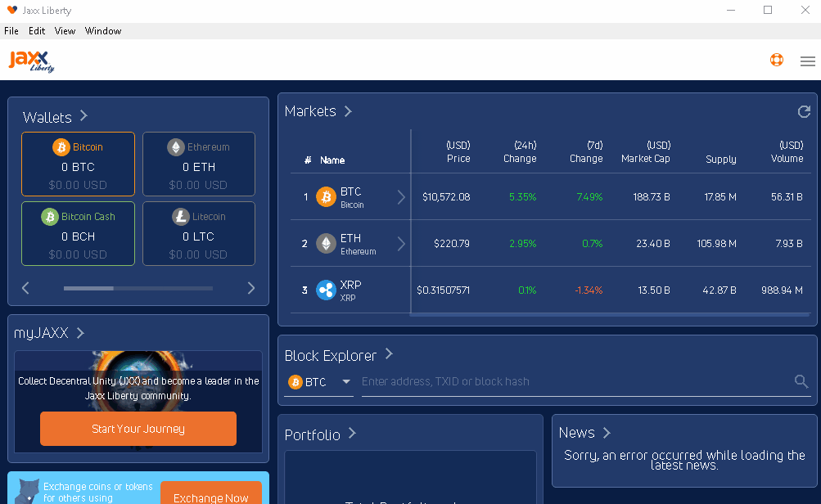Open the hamburger menu icon
The height and width of the screenshot is (504, 821).
[x=807, y=61]
